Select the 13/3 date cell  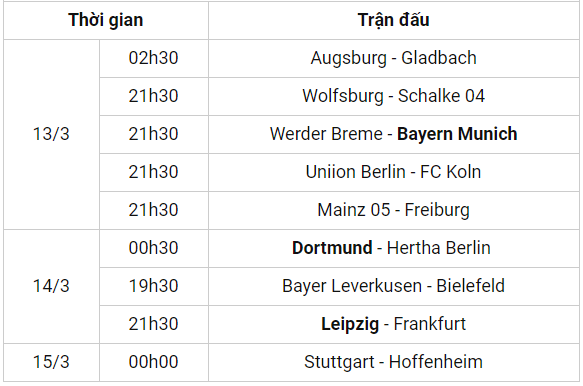pyautogui.click(x=51, y=134)
